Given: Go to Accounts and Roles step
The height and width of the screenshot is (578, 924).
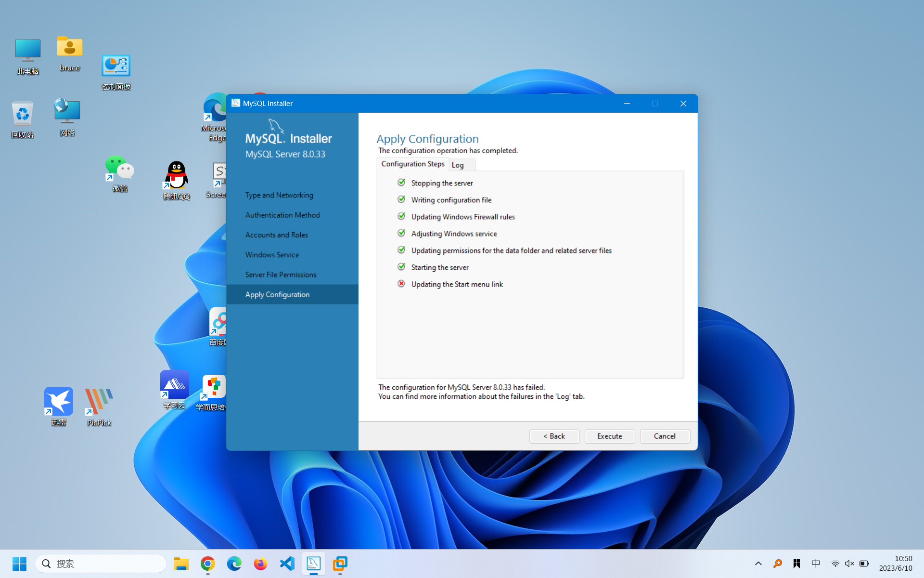Looking at the screenshot, I should [x=277, y=235].
